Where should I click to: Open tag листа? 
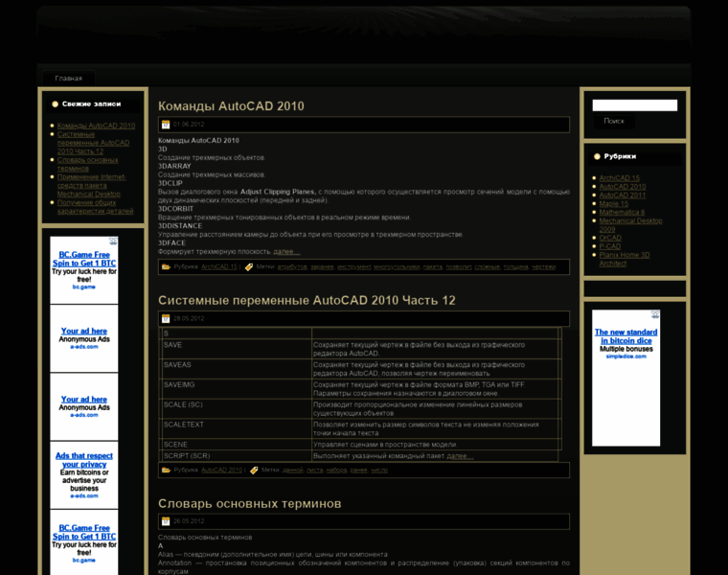(x=315, y=470)
